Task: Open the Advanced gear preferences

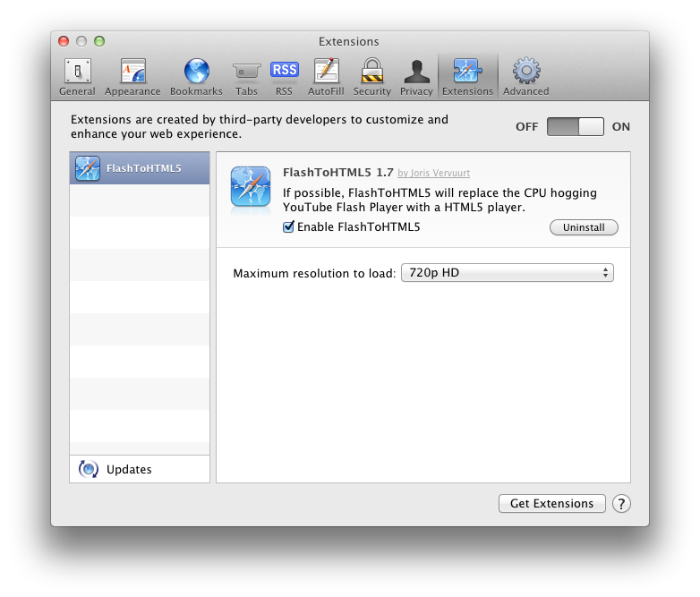Action: coord(525,76)
